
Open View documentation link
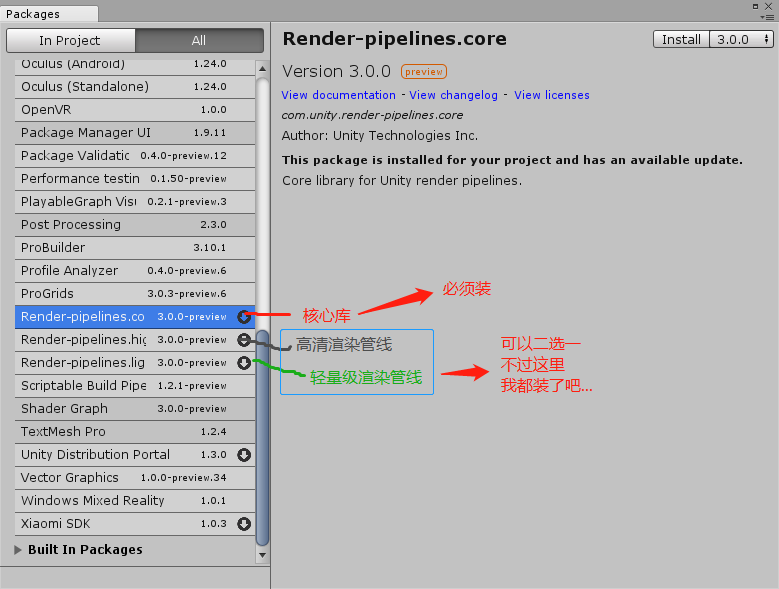coord(338,95)
